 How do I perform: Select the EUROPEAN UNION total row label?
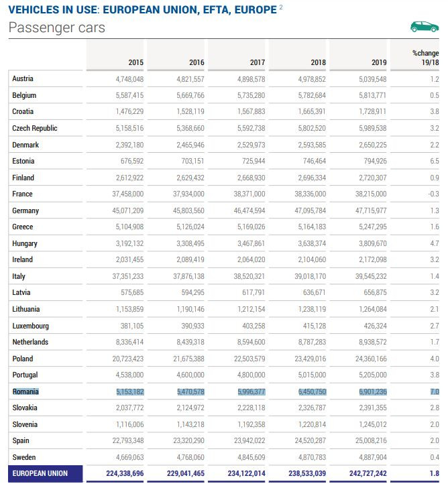tap(40, 473)
